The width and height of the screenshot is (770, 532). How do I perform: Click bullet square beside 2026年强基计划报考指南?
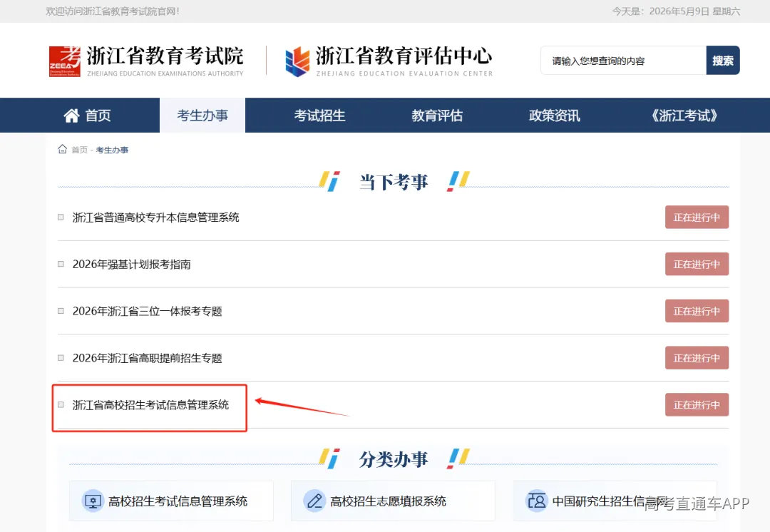pos(61,264)
